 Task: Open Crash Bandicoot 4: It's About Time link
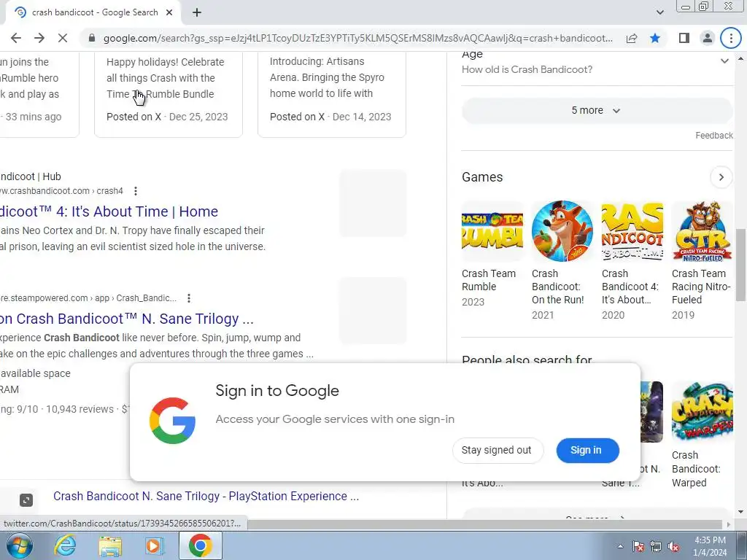[109, 211]
